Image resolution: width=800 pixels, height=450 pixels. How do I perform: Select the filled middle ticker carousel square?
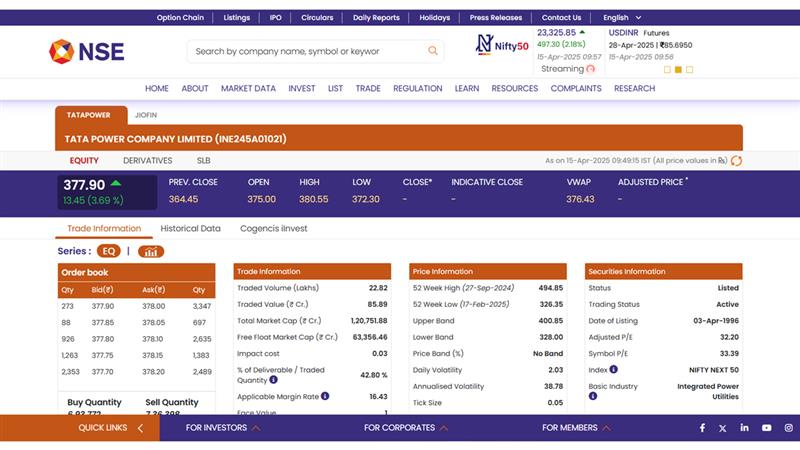(x=678, y=69)
